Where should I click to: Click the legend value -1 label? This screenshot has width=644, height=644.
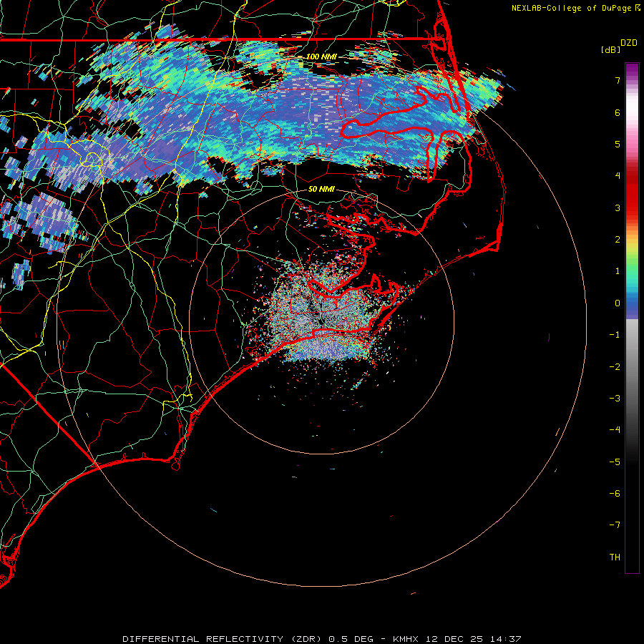click(615, 335)
